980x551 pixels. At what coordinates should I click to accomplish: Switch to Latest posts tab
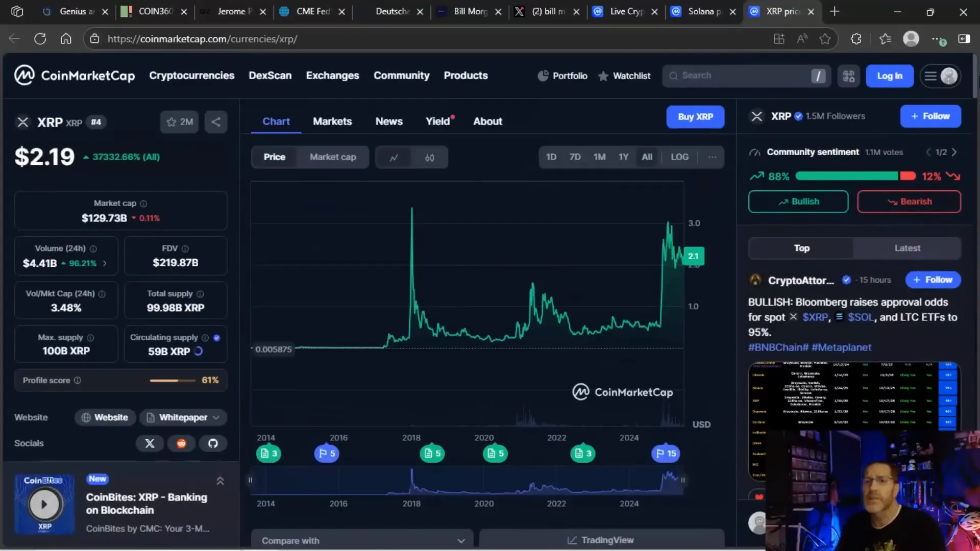(907, 248)
